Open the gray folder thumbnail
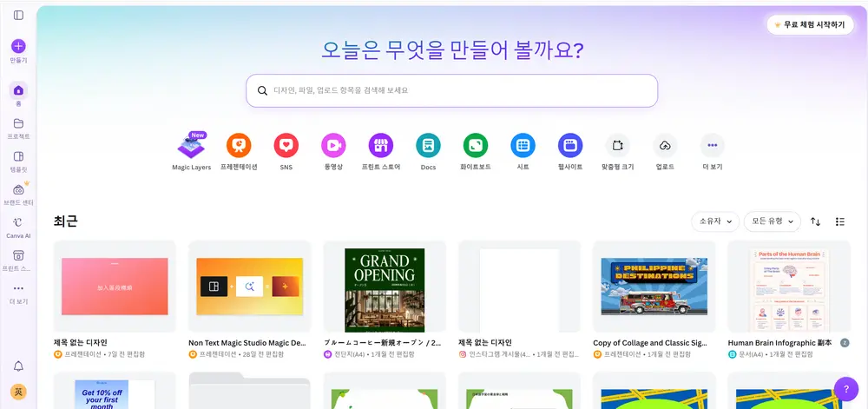Screen dimensions: 868x409 (x=250, y=391)
